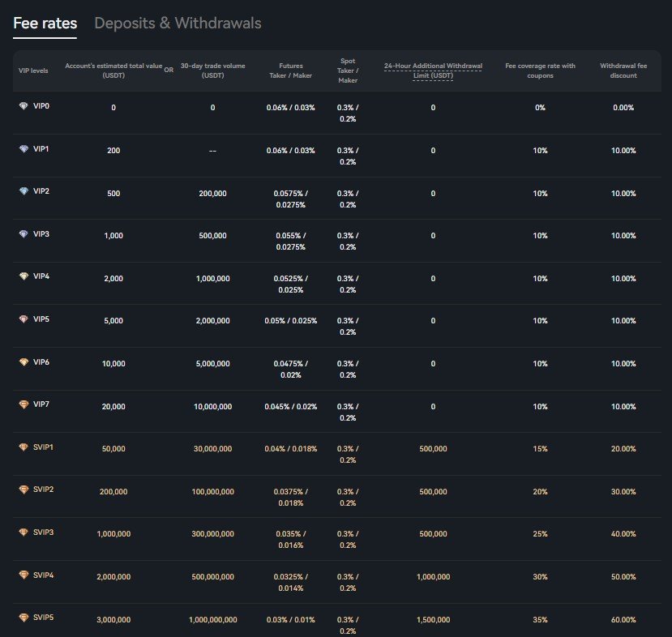Image resolution: width=672 pixels, height=637 pixels.
Task: Switch to Deposits & Withdrawals tab
Action: 178,24
